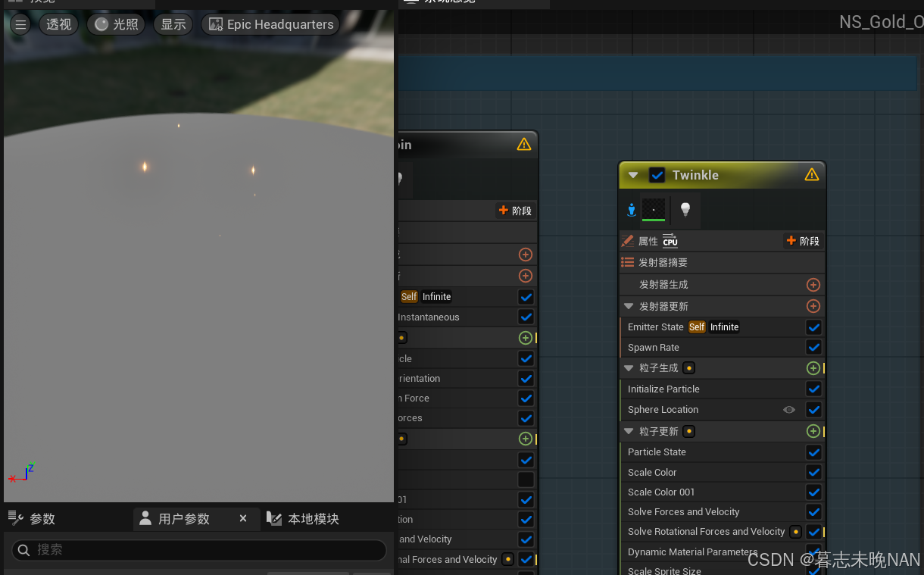Toggle Twinkle Spawn Rate module checkbox
Image resolution: width=924 pixels, height=575 pixels.
click(813, 348)
